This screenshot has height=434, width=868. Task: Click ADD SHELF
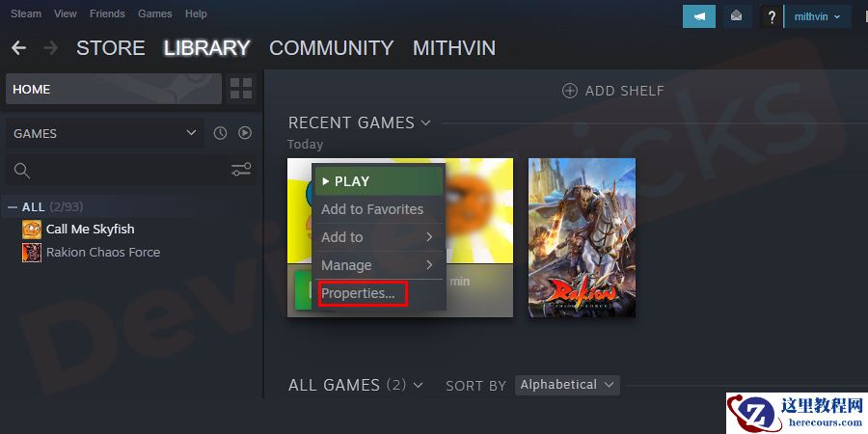pyautogui.click(x=612, y=91)
